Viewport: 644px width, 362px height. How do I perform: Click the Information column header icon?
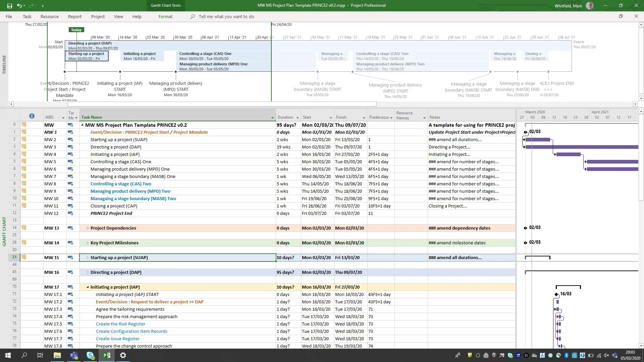point(32,116)
